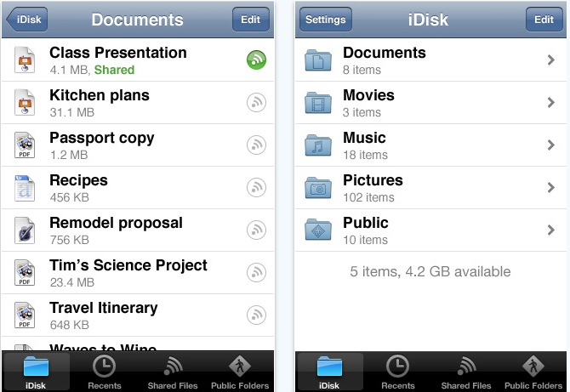The height and width of the screenshot is (392, 570).
Task: Tap the Passport copy PDF icon
Action: [x=26, y=145]
